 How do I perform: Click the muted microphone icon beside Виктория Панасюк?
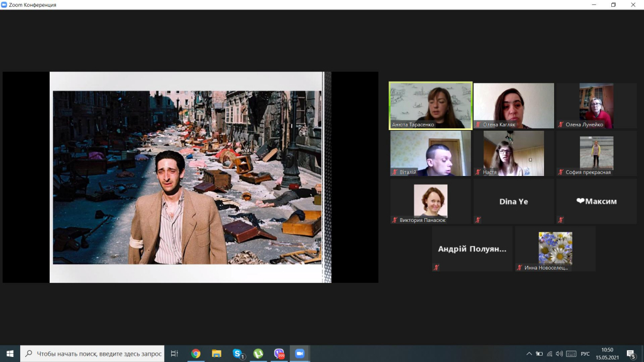click(x=395, y=220)
